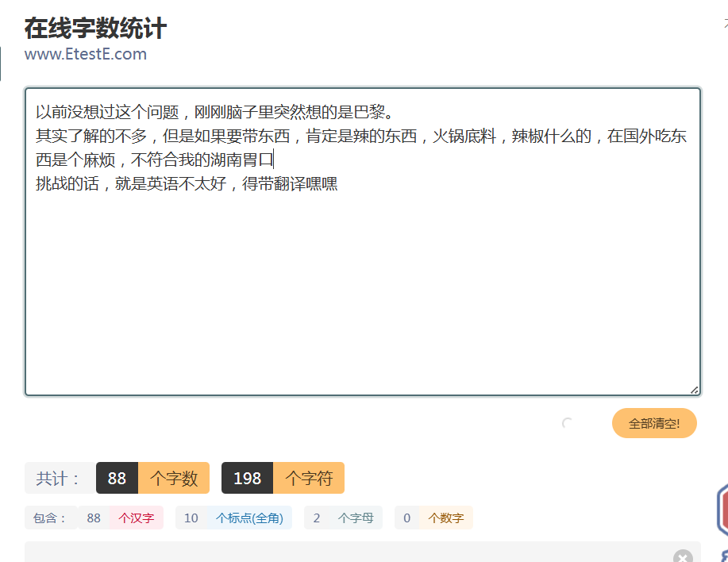Select the 198 character count value
Image resolution: width=728 pixels, height=562 pixels.
(x=248, y=478)
